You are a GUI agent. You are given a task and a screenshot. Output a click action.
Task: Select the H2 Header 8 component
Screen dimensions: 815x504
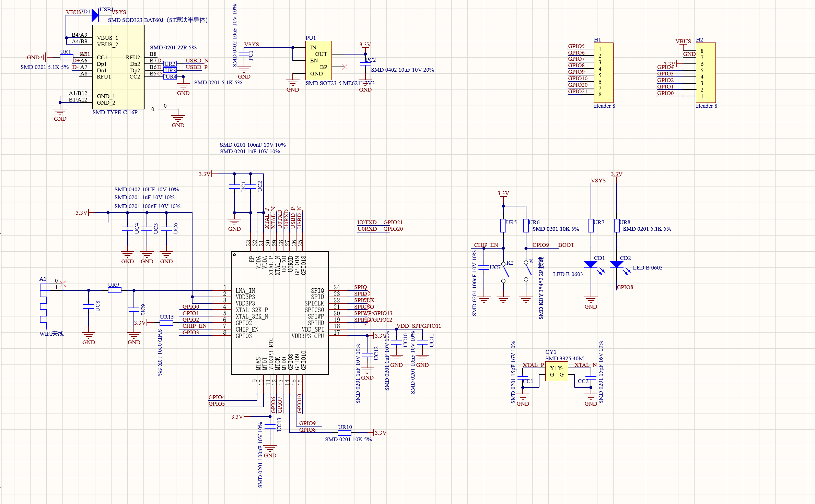705,72
